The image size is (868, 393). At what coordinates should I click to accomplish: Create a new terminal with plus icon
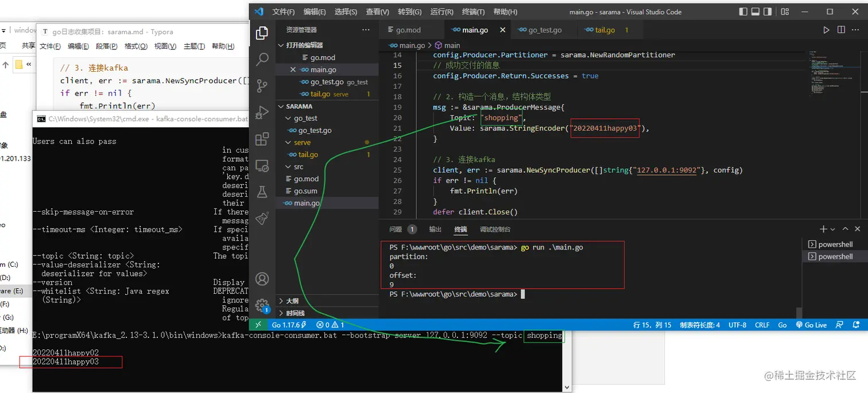pyautogui.click(x=823, y=229)
